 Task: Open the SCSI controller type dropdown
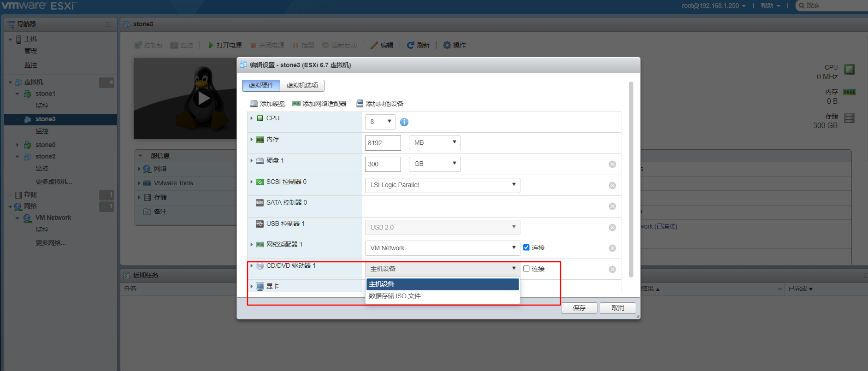click(x=443, y=185)
